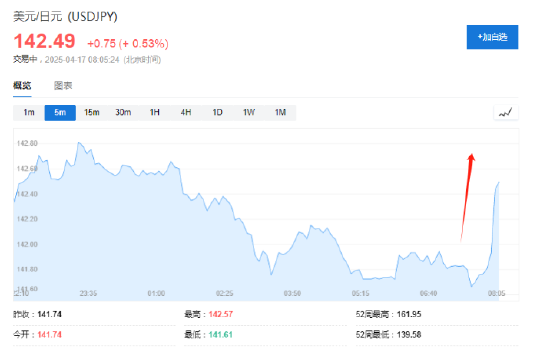The image size is (550, 361).
Task: Choose the 30m interval
Action: pyautogui.click(x=123, y=113)
